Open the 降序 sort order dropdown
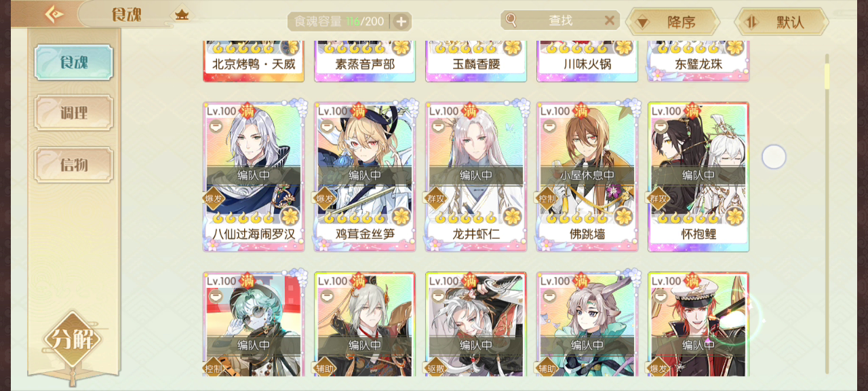868x391 pixels. 672,22
